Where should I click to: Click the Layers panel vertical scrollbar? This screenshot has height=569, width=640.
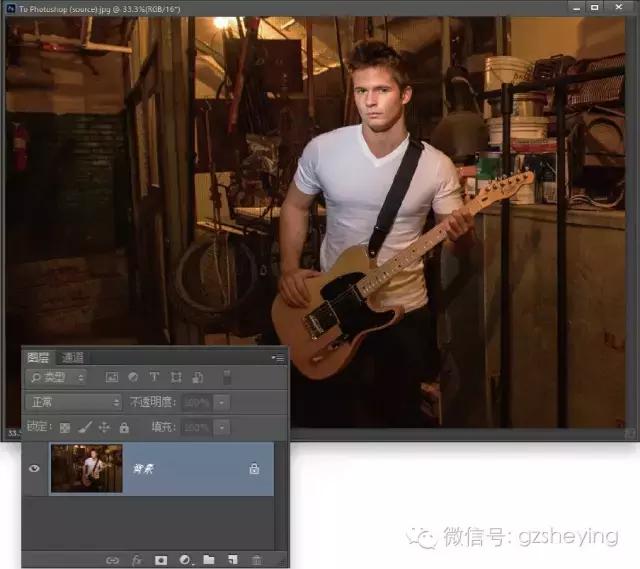click(x=280, y=496)
